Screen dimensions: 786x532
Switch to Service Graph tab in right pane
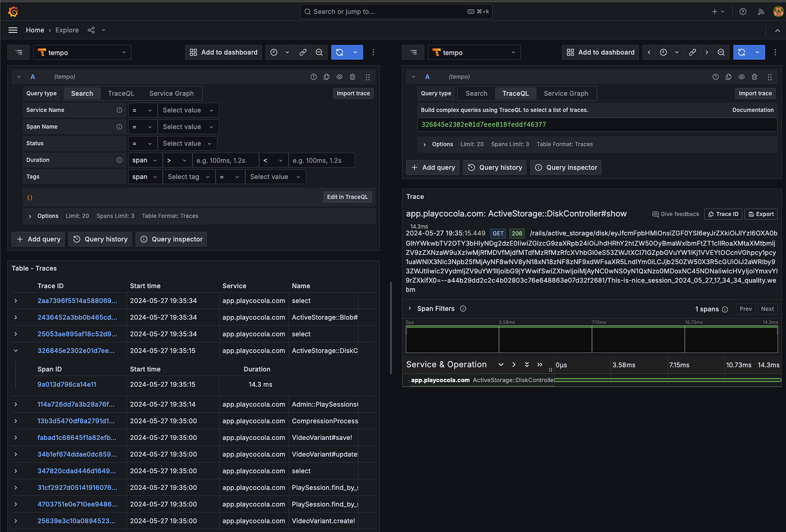click(566, 93)
